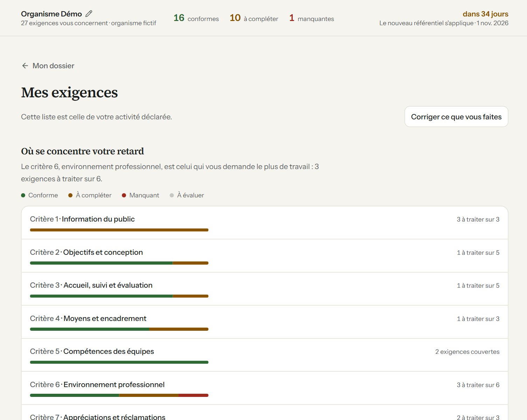Image resolution: width=527 pixels, height=420 pixels.
Task: Click the "Organisme Démo" name
Action: pos(51,14)
